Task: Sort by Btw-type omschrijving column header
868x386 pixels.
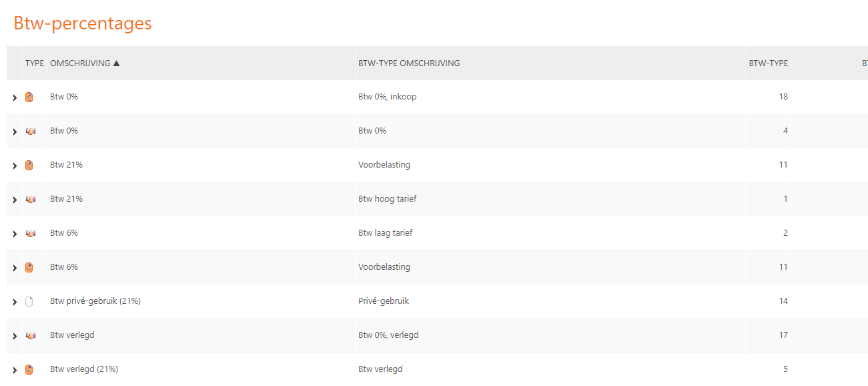Action: [409, 63]
